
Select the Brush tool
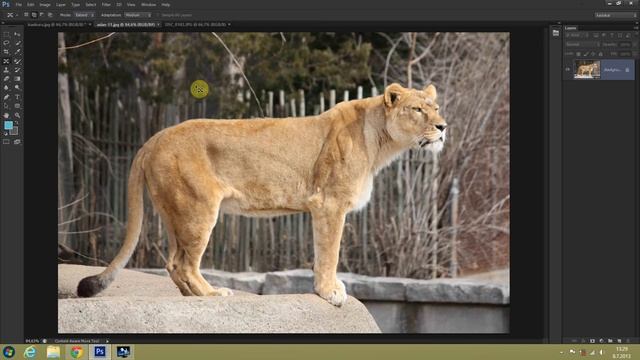click(17, 61)
